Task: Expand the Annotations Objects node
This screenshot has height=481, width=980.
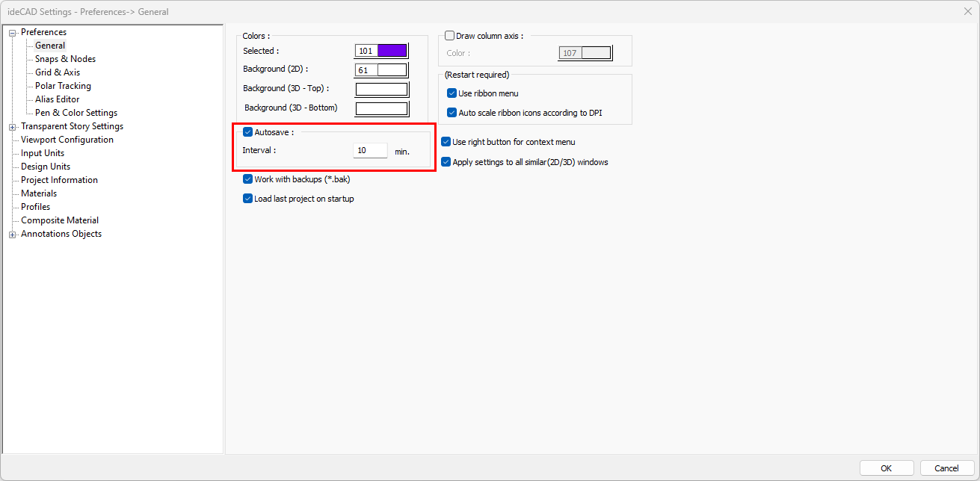Action: [x=12, y=235]
